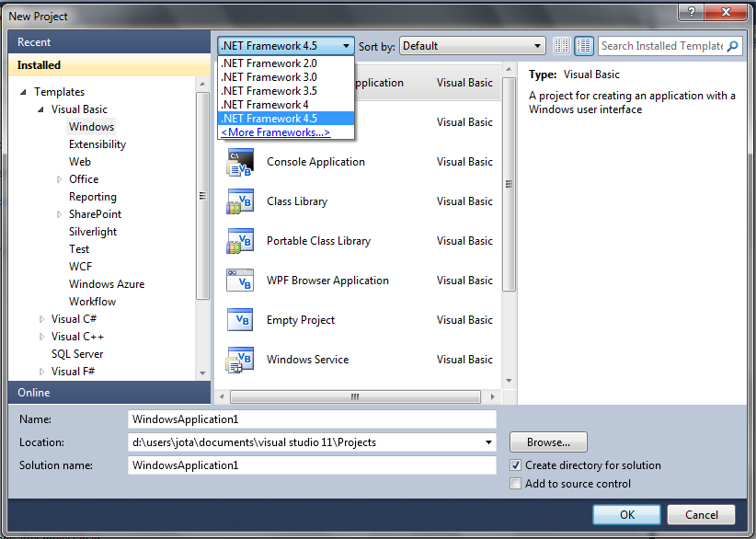Open the Online section tab
The height and width of the screenshot is (539, 756).
point(109,393)
